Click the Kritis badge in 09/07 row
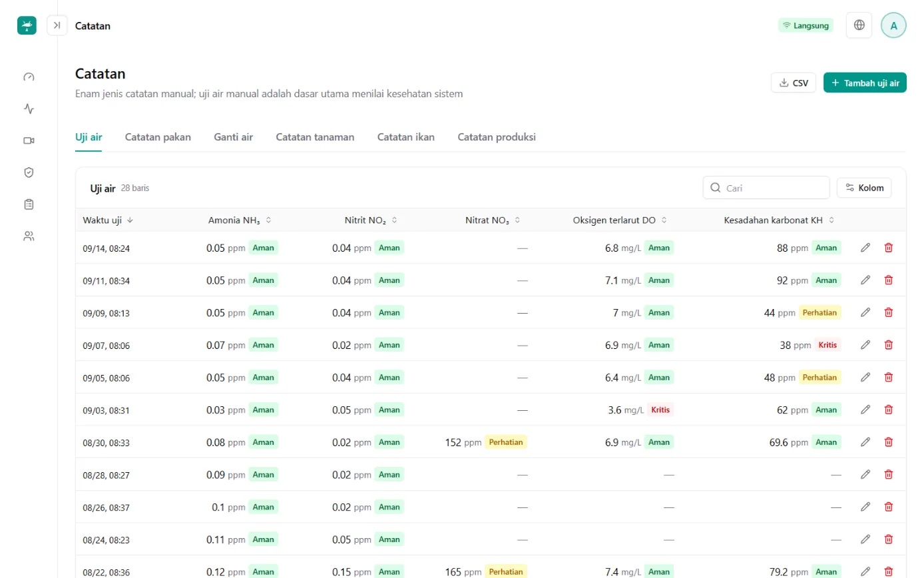Viewport: 924px width, 578px height. click(827, 345)
